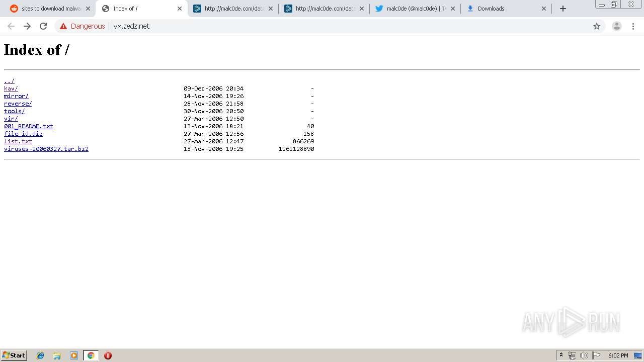Select the date '09-Dec-2006 20:34' text
644x362 pixels.
click(213, 88)
